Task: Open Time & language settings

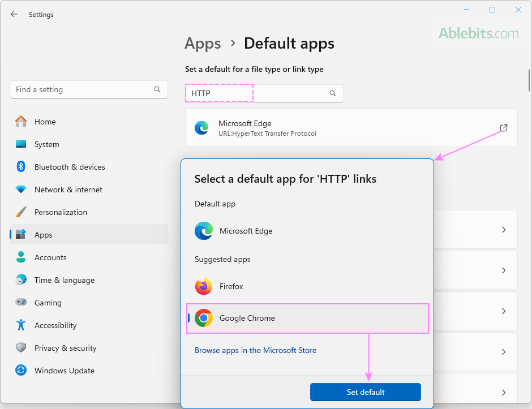Action: pos(88,280)
